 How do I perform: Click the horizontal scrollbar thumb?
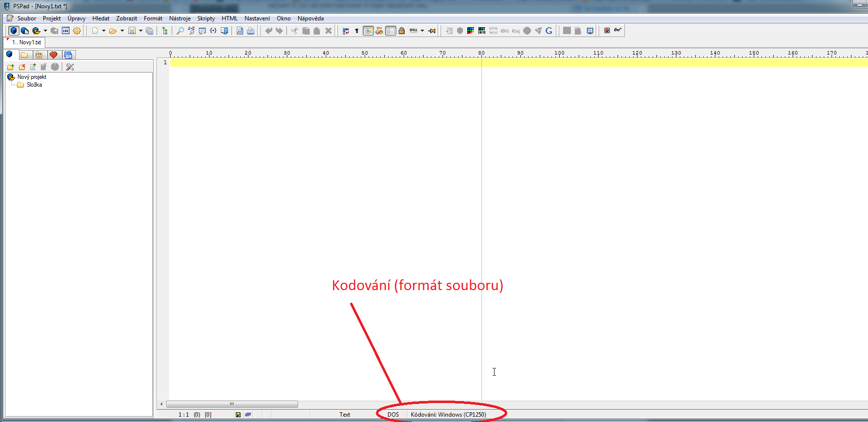(x=232, y=404)
